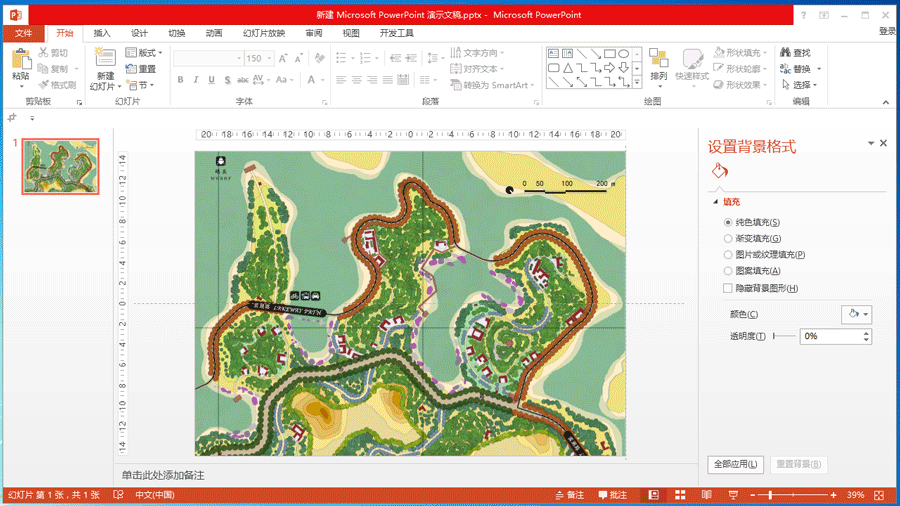Click the New Slide icon
This screenshot has height=506, width=900.
(105, 59)
